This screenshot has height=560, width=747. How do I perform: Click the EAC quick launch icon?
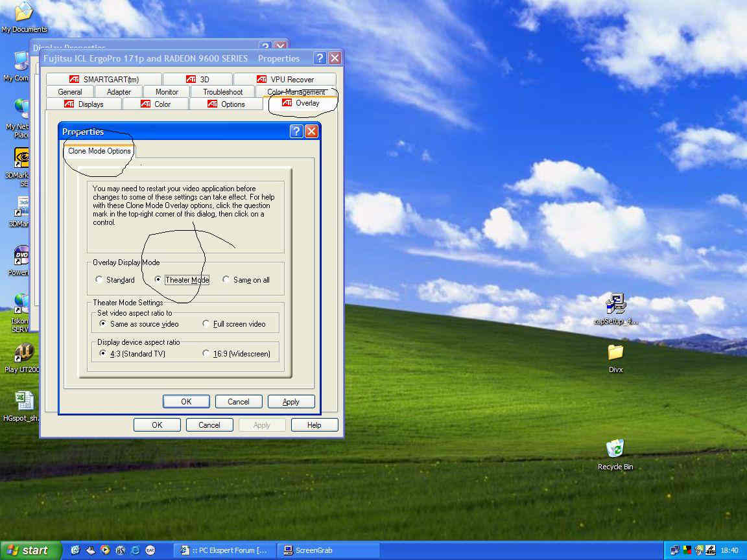[x=150, y=550]
